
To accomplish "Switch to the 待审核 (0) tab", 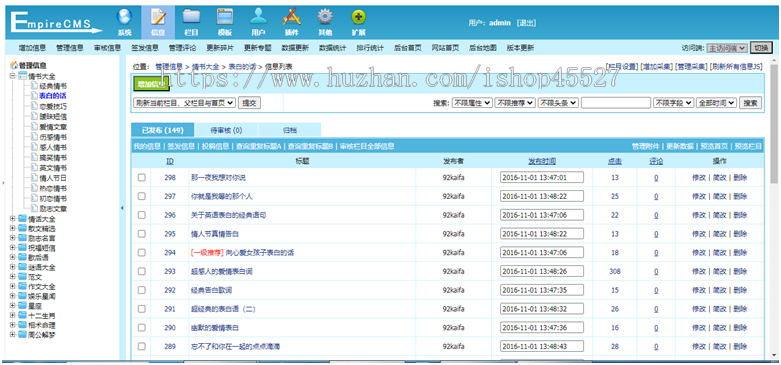I will click(226, 130).
